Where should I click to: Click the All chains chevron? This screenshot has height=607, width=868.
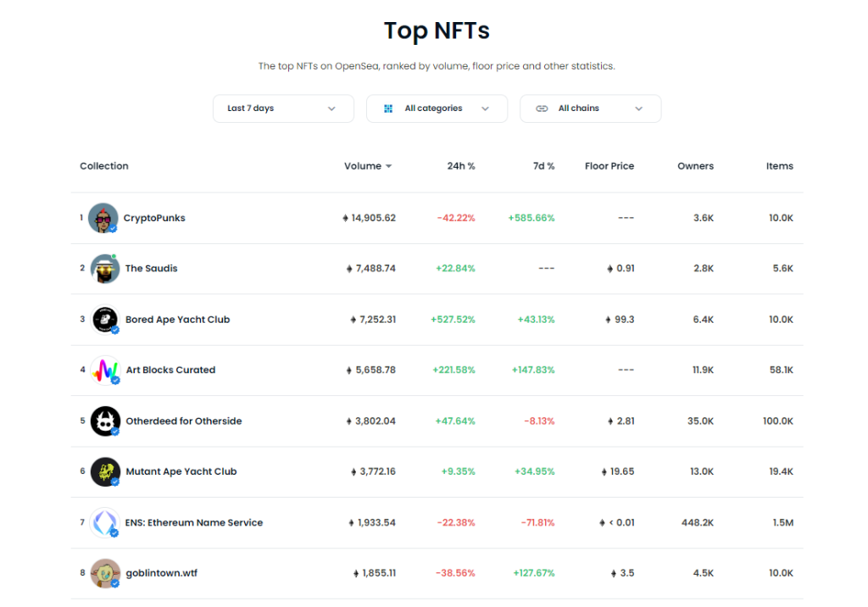click(638, 109)
